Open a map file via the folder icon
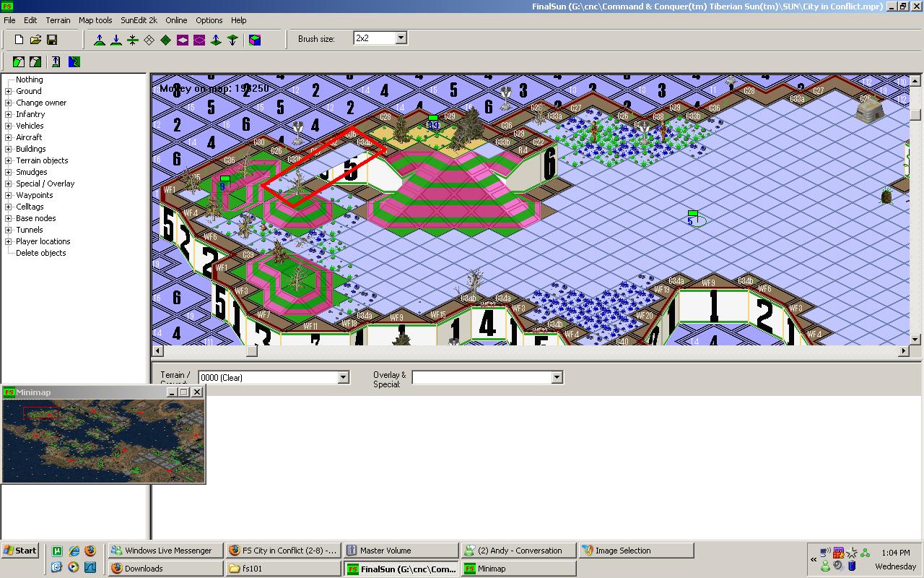 pyautogui.click(x=35, y=40)
